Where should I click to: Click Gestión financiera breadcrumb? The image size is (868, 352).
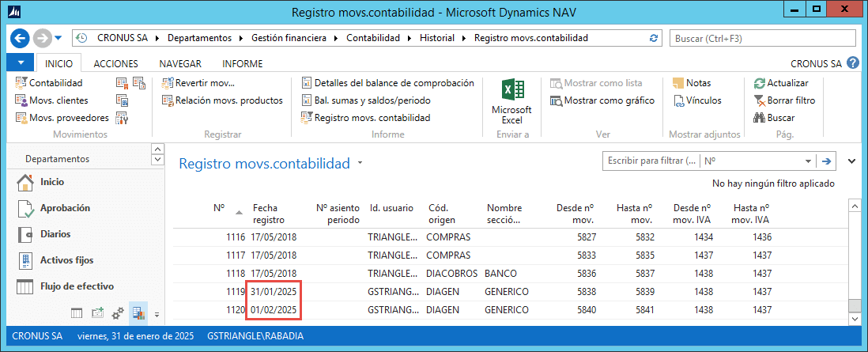pos(289,38)
